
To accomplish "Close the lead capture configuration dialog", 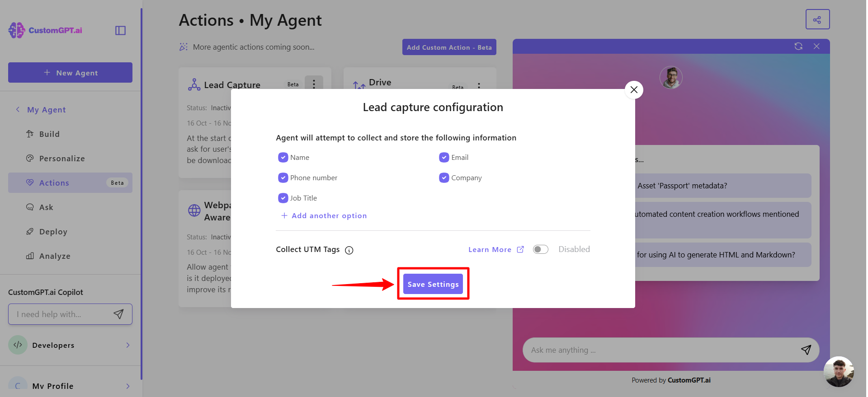I will (634, 90).
